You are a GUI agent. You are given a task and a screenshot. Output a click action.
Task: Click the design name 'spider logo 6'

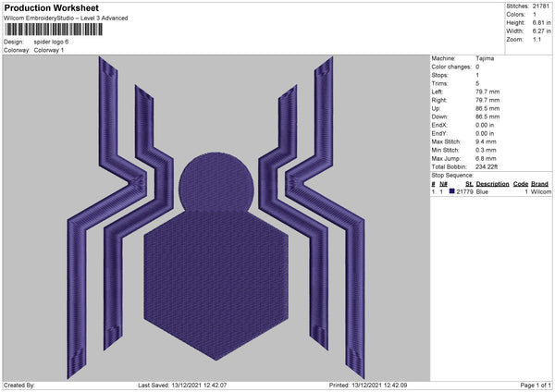(51, 42)
